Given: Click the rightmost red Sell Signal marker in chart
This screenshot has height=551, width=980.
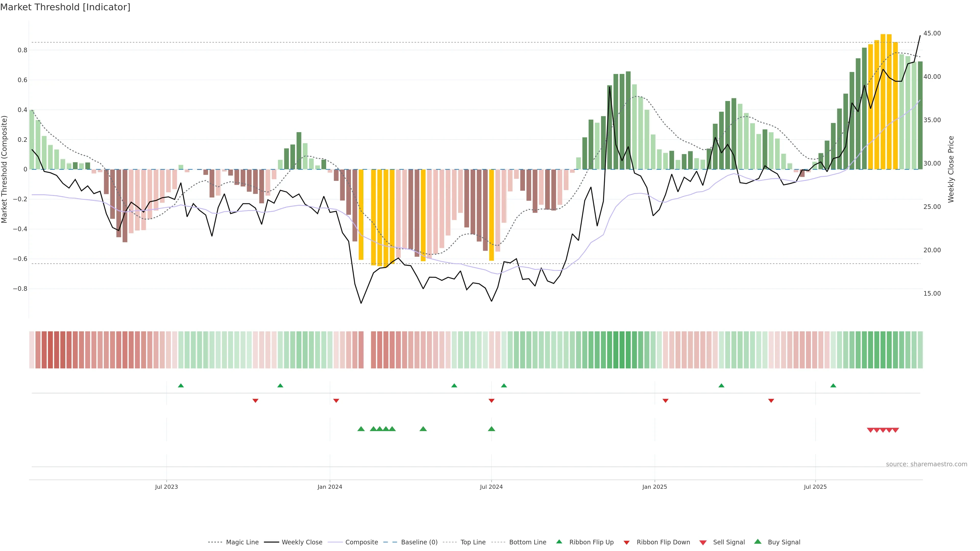Looking at the screenshot, I should tap(896, 430).
